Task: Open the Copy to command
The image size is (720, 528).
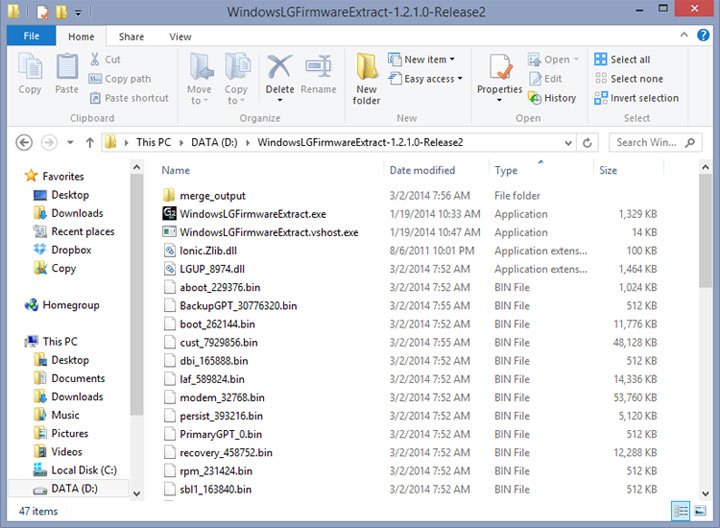Action: [x=236, y=78]
